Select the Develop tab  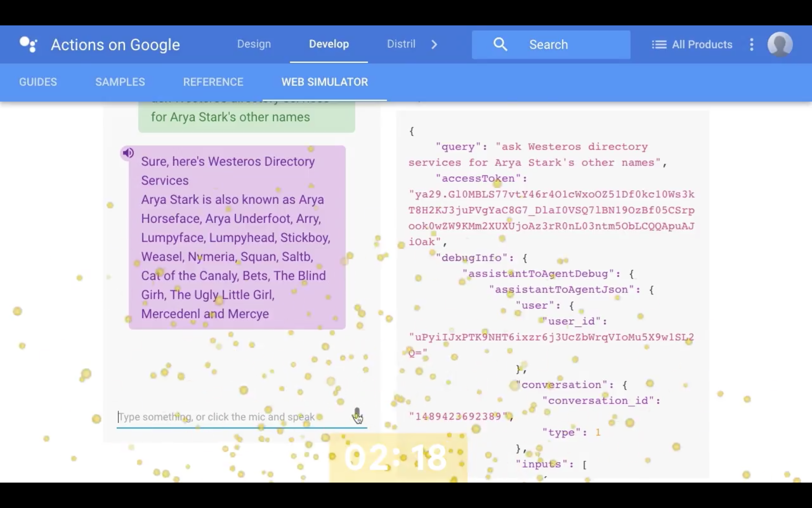(329, 44)
